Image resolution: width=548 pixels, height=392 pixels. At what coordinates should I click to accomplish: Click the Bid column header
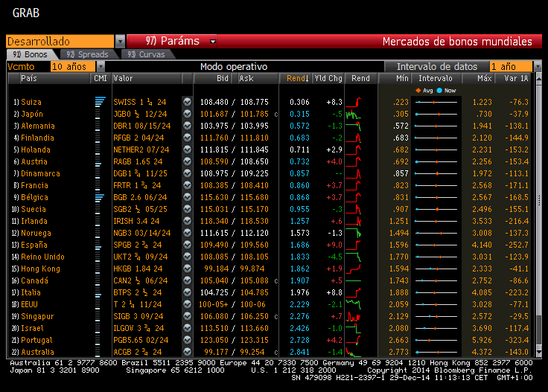(x=223, y=79)
